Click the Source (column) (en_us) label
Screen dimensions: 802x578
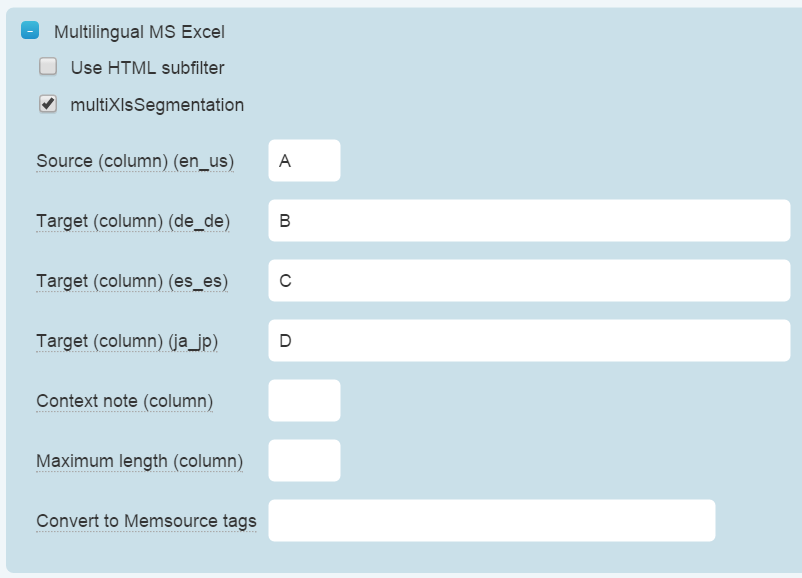[x=135, y=161]
